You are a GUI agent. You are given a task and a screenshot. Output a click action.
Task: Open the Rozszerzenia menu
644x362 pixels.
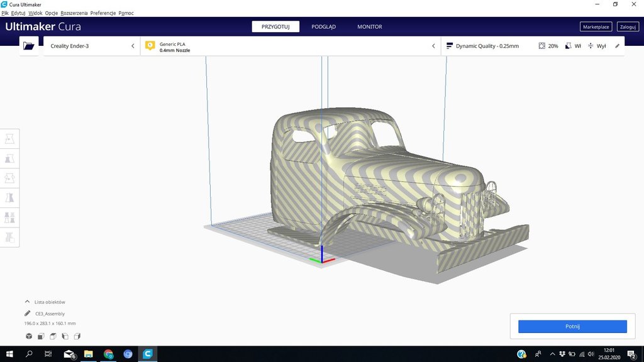(x=74, y=13)
